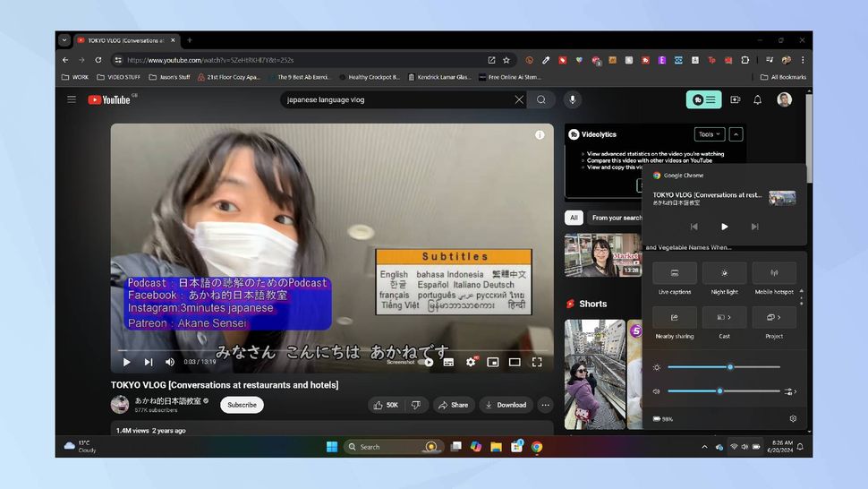Toggle Night light quick setting
The image size is (868, 489).
click(724, 273)
